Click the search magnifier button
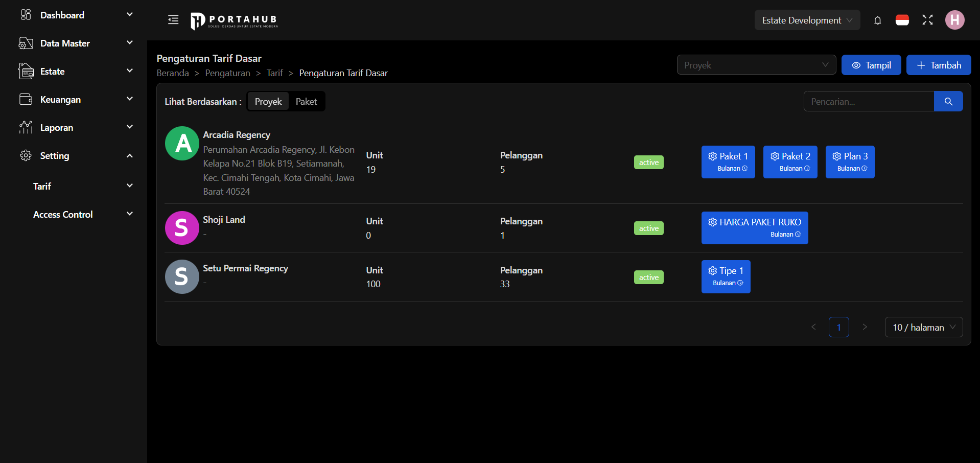Viewport: 980px width, 463px height. 948,101
